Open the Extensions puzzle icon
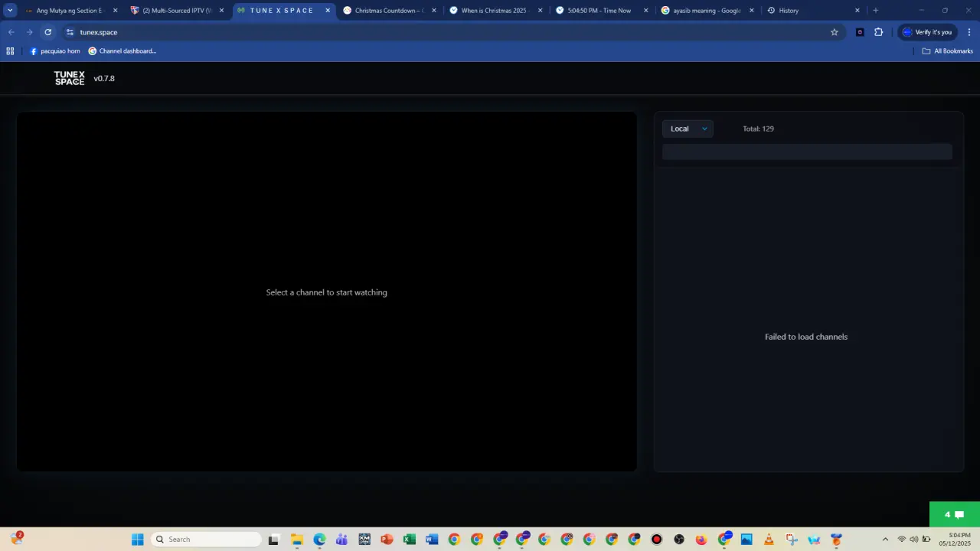Screen dimensions: 980x551 click(878, 32)
